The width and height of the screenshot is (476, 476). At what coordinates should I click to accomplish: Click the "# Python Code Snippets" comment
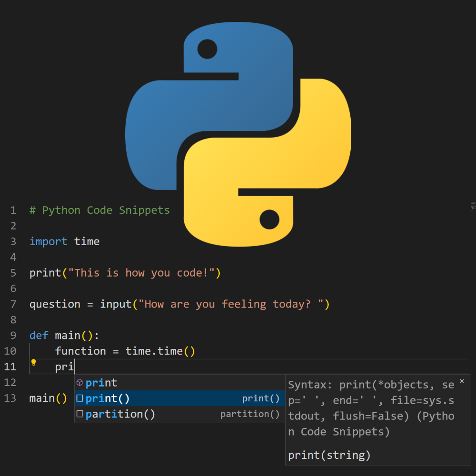(x=99, y=210)
